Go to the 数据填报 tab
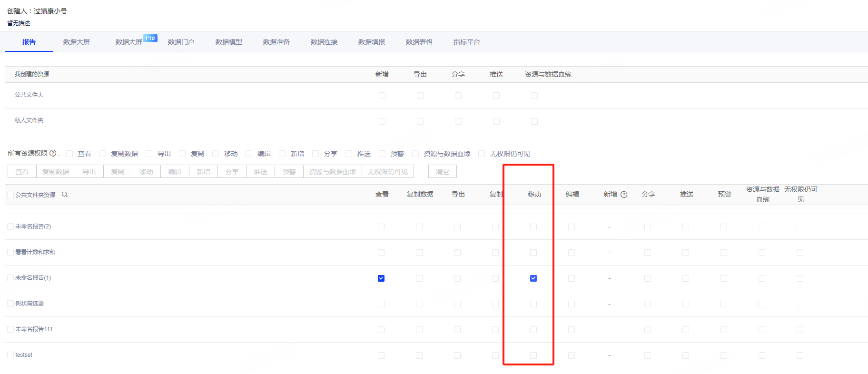Image resolution: width=868 pixels, height=374 pixels. click(x=372, y=42)
